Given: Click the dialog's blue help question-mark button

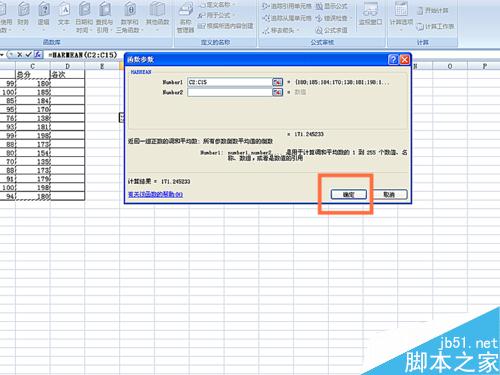Looking at the screenshot, I should coord(393,60).
